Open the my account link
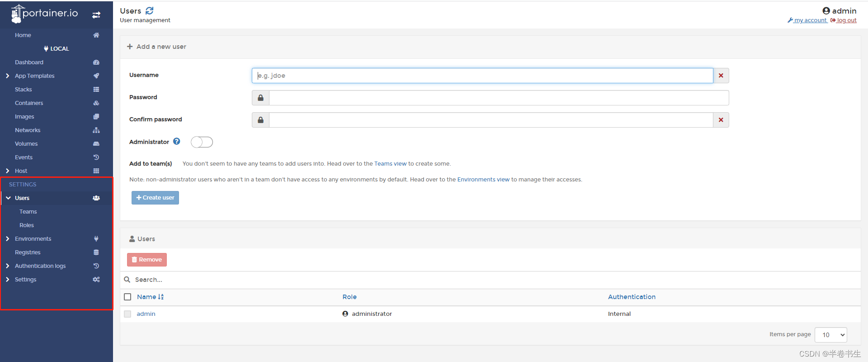Image resolution: width=868 pixels, height=362 pixels. coord(807,20)
